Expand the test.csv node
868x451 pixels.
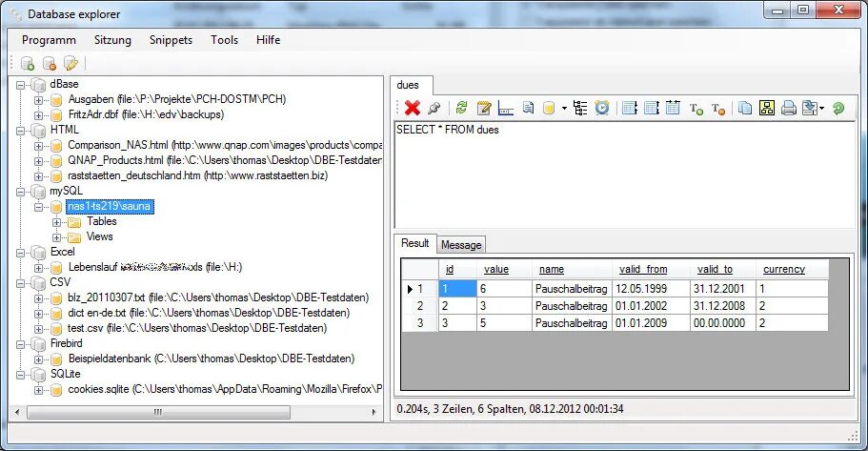click(38, 329)
